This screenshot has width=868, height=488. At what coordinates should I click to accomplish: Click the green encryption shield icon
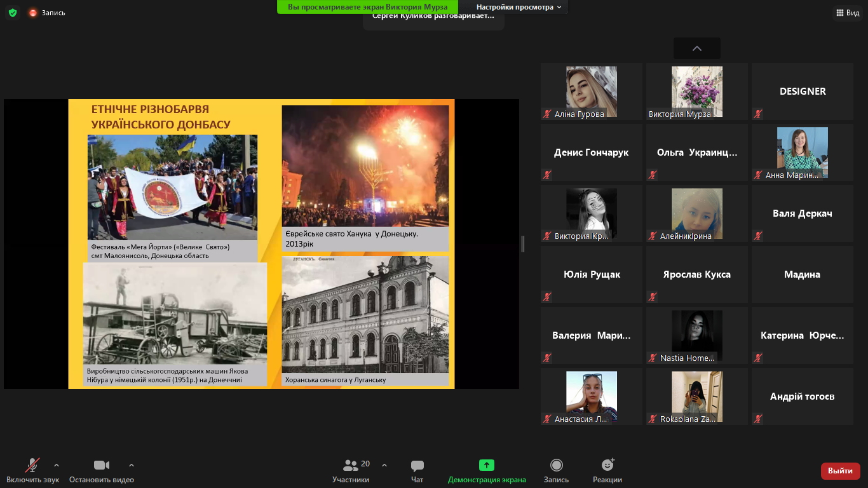click(13, 13)
